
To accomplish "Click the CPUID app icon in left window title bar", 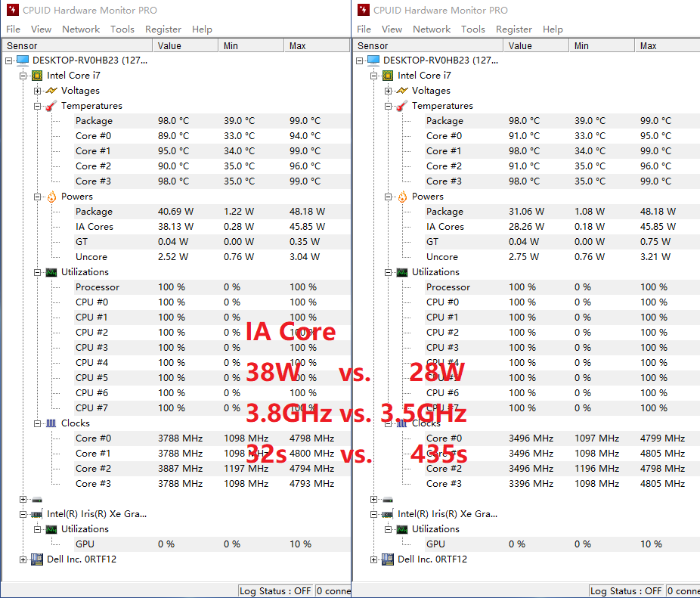I will tap(13, 10).
